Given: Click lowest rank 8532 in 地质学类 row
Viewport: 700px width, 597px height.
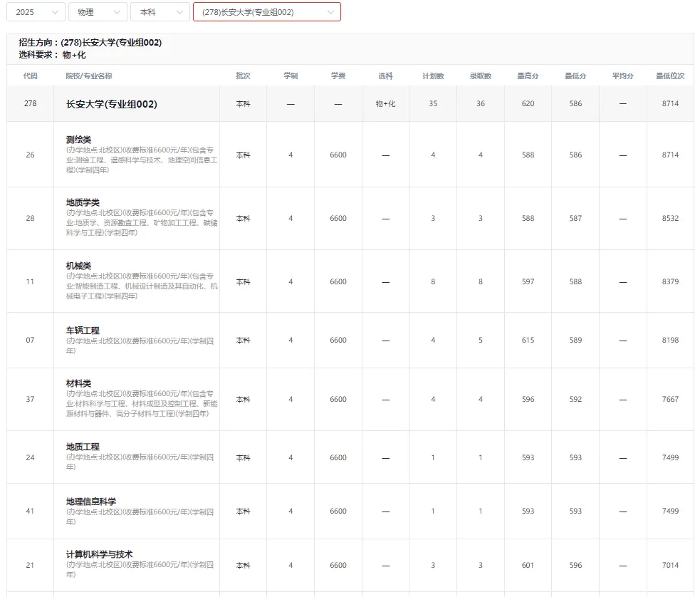Looking at the screenshot, I should pyautogui.click(x=670, y=218).
